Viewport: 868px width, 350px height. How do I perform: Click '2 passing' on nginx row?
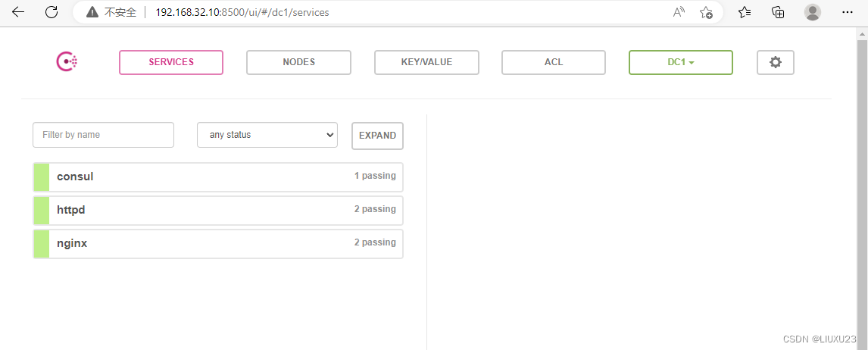tap(375, 242)
